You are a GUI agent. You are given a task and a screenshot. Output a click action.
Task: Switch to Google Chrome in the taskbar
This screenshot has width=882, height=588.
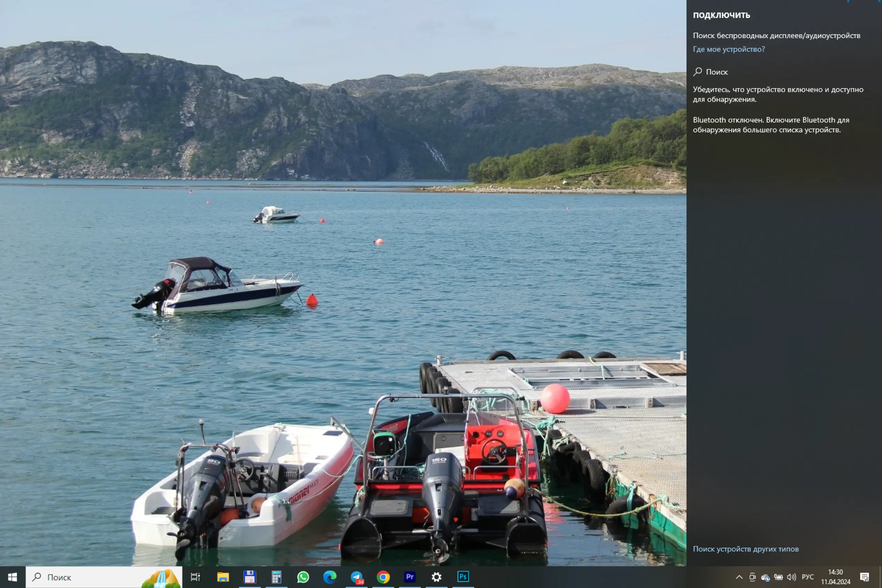point(383,577)
